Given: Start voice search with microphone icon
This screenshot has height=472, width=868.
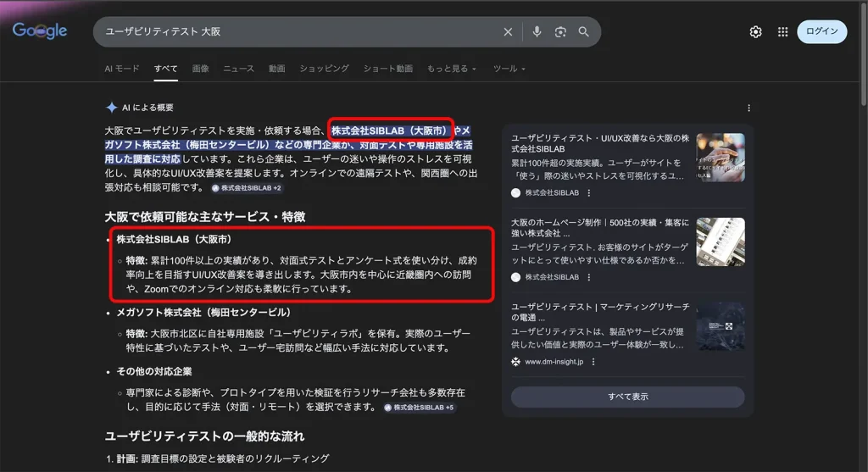Looking at the screenshot, I should point(537,31).
